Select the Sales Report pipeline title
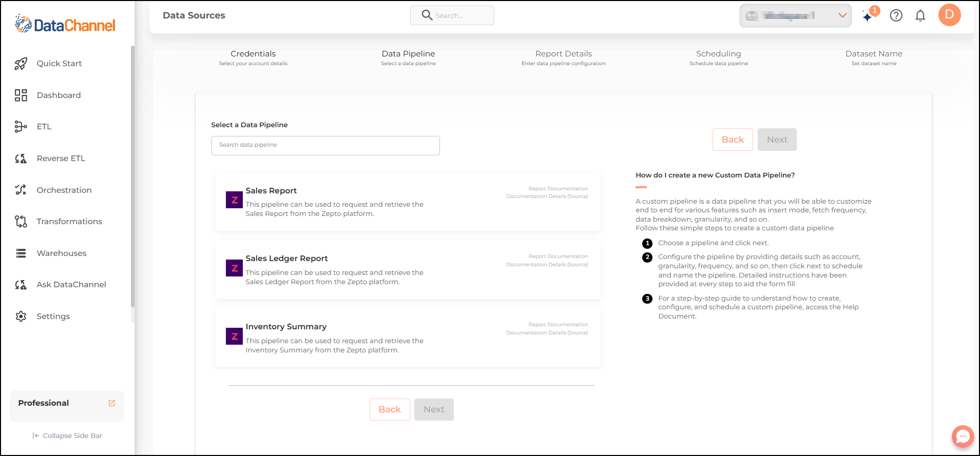This screenshot has width=980, height=456. (271, 191)
